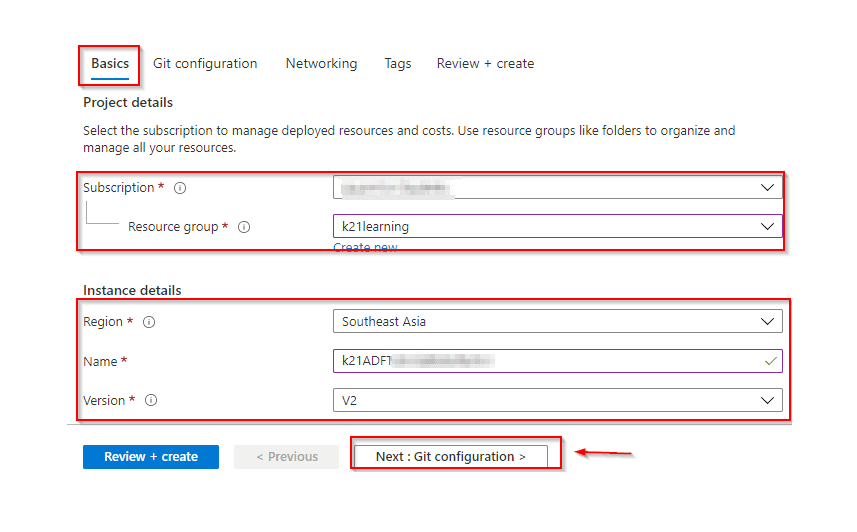
Task: Expand the Version dropdown showing V2
Action: 557,400
